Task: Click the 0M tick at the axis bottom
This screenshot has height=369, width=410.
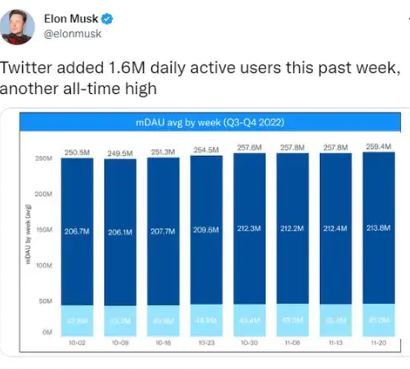Action: click(47, 332)
